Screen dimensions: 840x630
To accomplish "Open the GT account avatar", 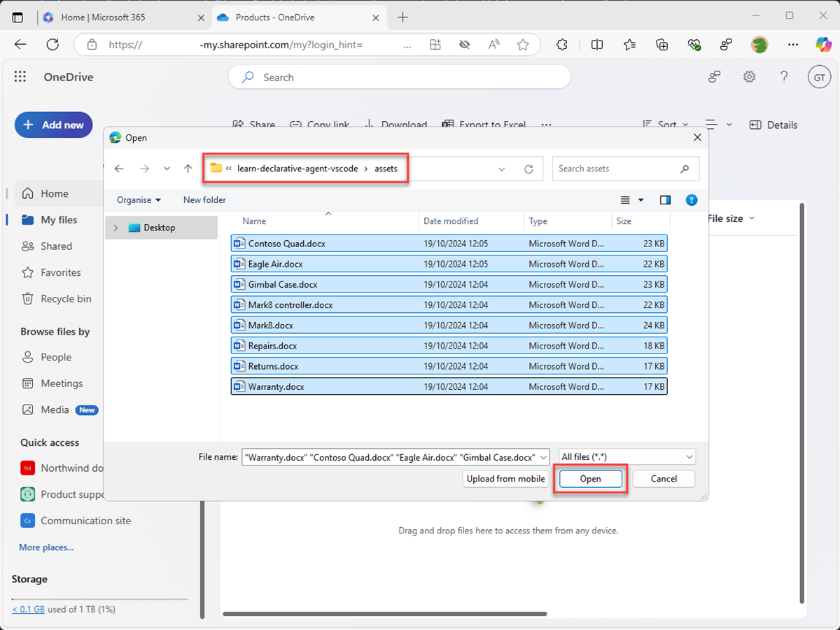I will coord(819,77).
